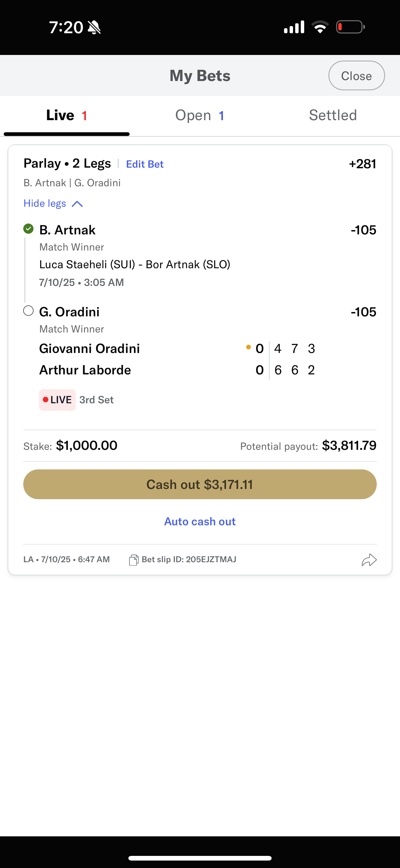Tap the home indicator bar

(x=200, y=858)
